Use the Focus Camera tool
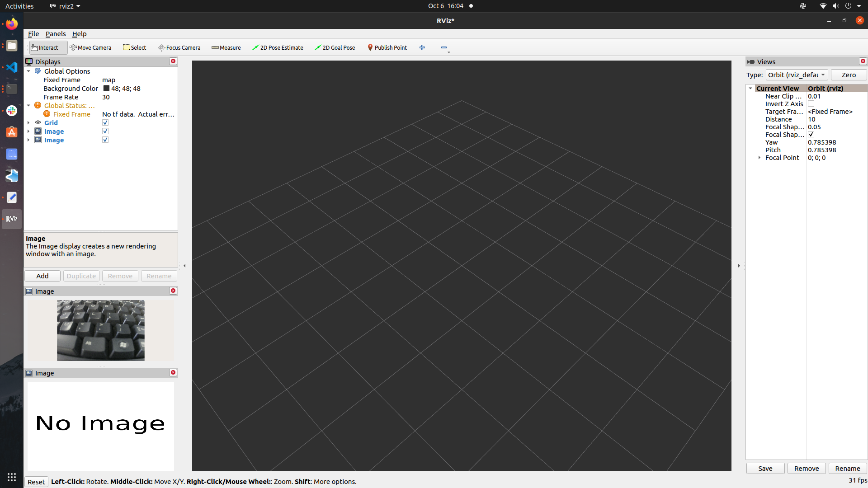Viewport: 868px width, 488px height. point(179,47)
